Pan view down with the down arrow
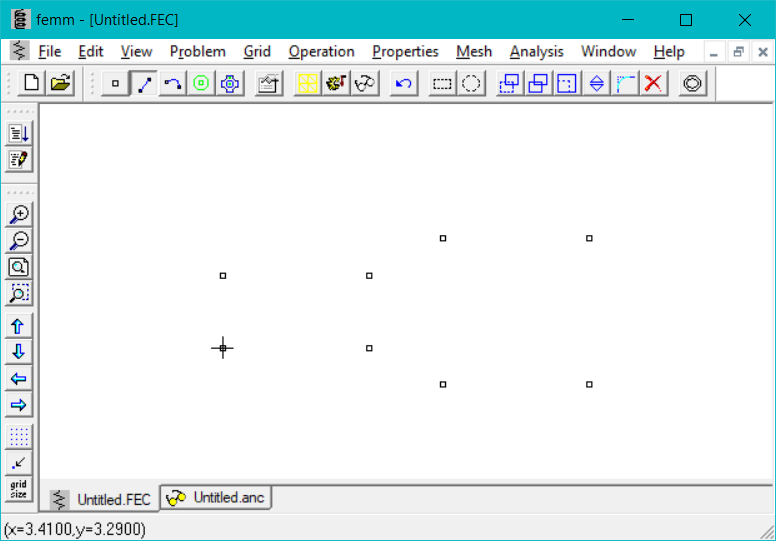Viewport: 776px width, 541px height. pos(19,352)
